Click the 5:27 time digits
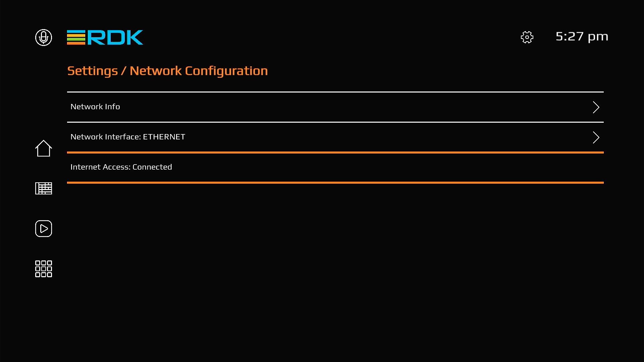Viewport: 644px width, 362px height. tap(570, 36)
